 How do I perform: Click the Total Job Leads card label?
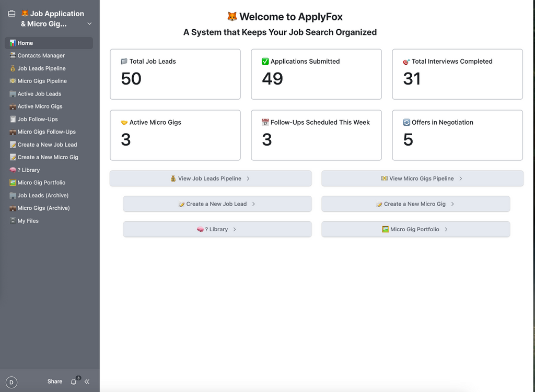click(153, 62)
